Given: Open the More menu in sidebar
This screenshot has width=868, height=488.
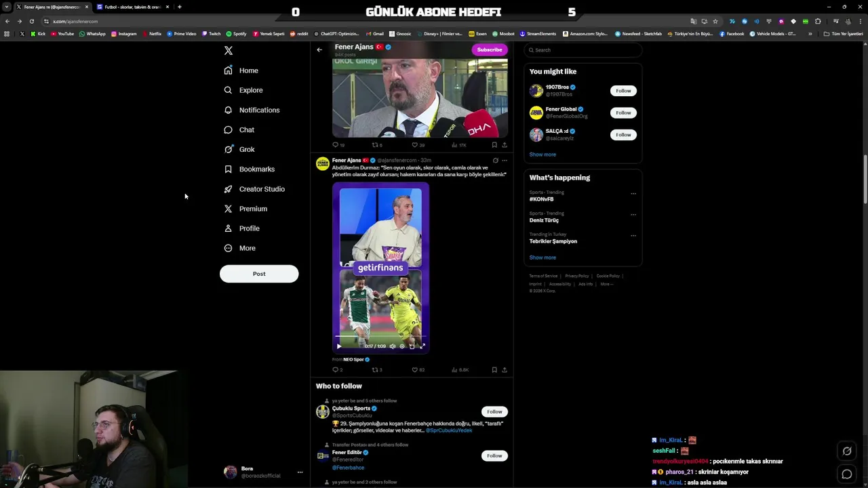Looking at the screenshot, I should [239, 248].
